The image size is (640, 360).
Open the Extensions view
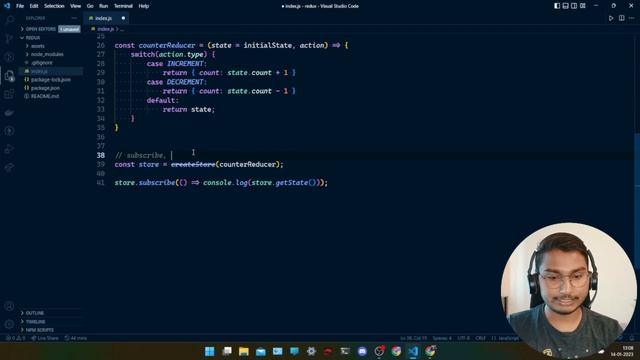(9, 94)
